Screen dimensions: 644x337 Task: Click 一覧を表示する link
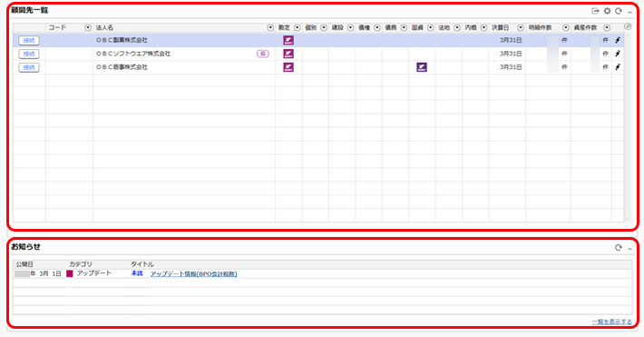click(x=612, y=322)
